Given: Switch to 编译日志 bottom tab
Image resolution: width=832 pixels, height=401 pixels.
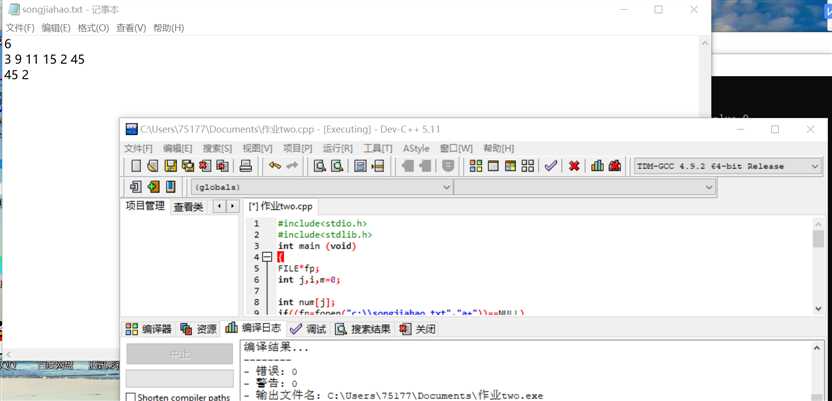Looking at the screenshot, I should click(254, 328).
